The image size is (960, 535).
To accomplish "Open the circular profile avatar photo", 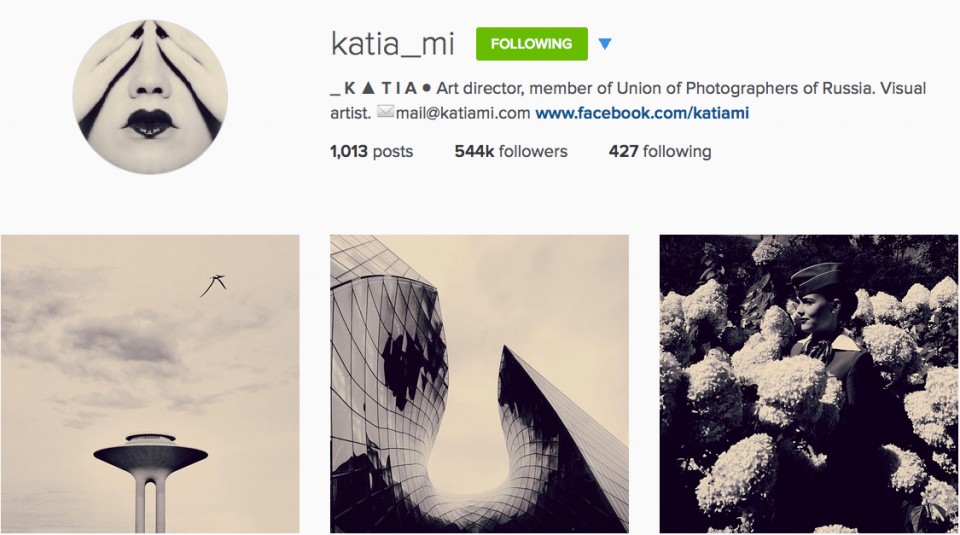I will point(150,97).
